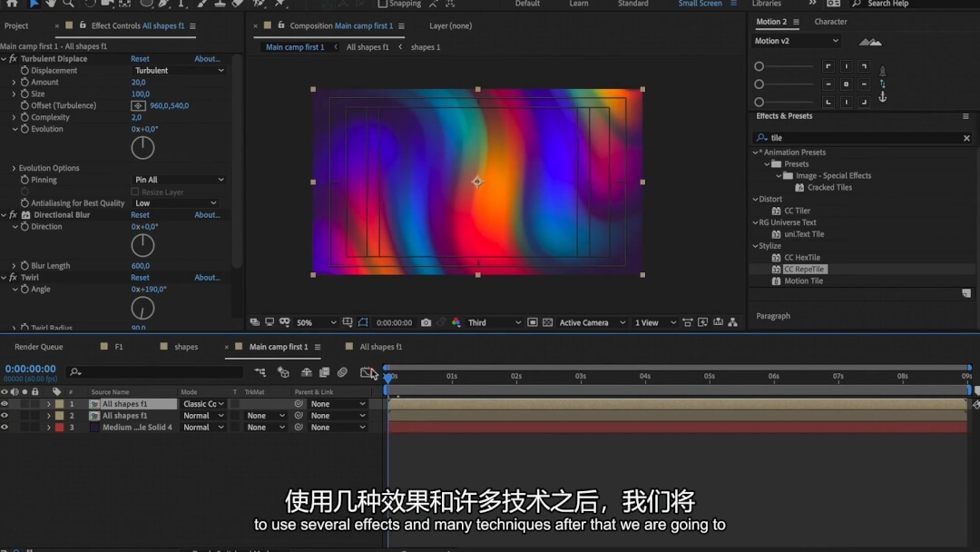
Task: Open the grid and guide options icon
Action: pos(348,322)
